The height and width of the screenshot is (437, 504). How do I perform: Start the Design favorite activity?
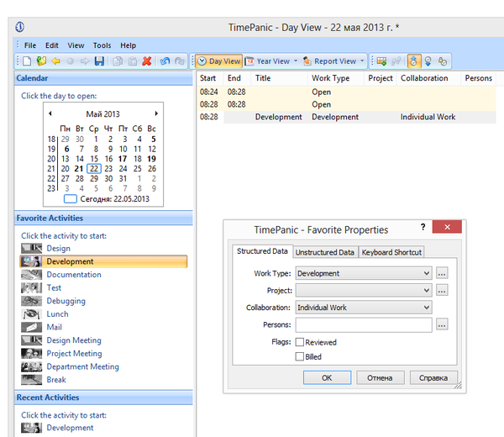[x=58, y=248]
